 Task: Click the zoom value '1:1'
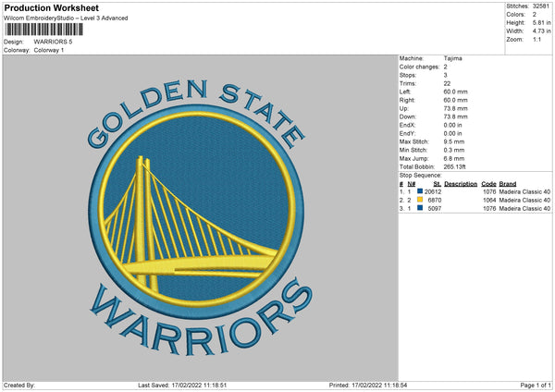[536, 40]
